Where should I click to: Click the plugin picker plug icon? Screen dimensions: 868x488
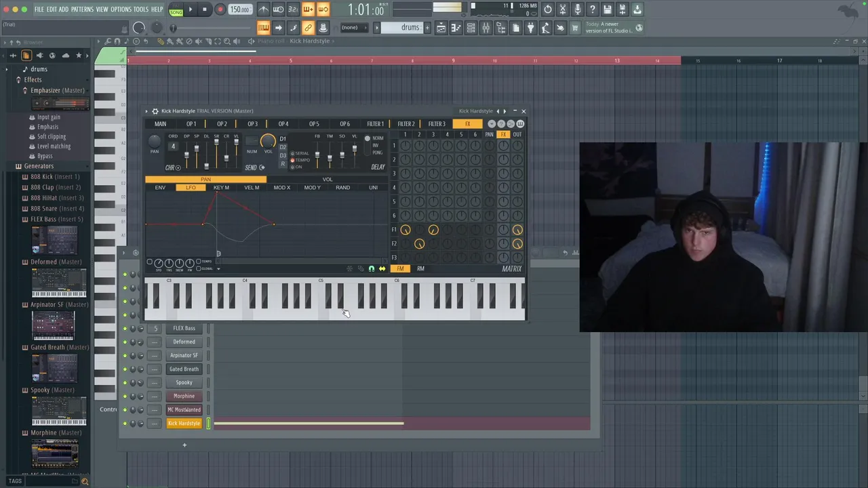[530, 28]
